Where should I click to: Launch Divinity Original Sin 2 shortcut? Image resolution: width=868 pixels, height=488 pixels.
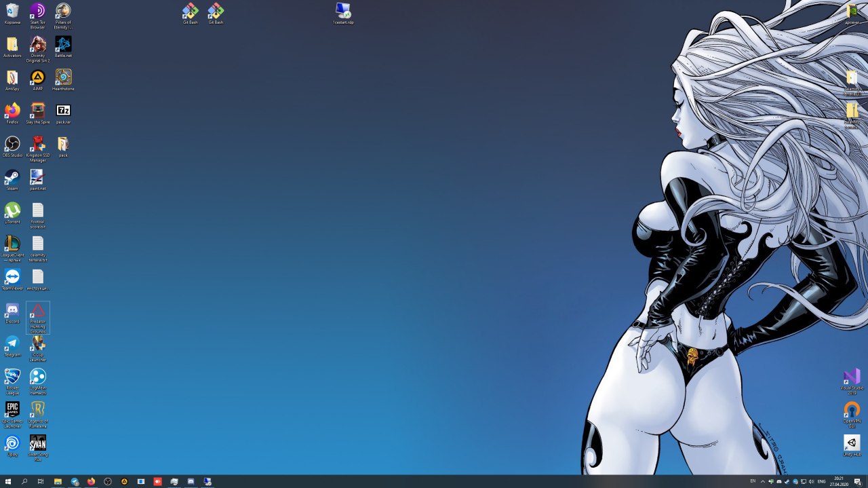(38, 49)
